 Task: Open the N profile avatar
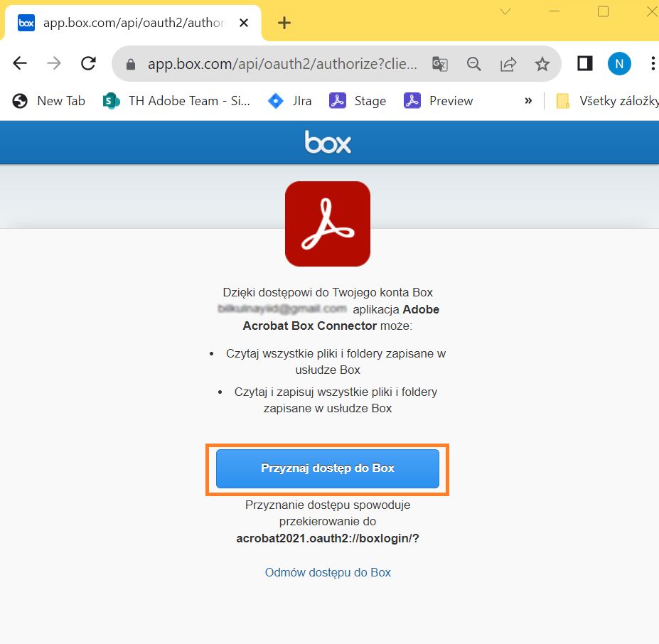pyautogui.click(x=619, y=63)
